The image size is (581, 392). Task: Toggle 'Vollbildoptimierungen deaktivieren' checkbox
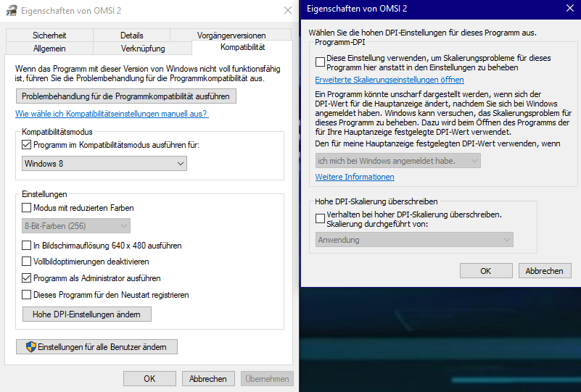27,262
